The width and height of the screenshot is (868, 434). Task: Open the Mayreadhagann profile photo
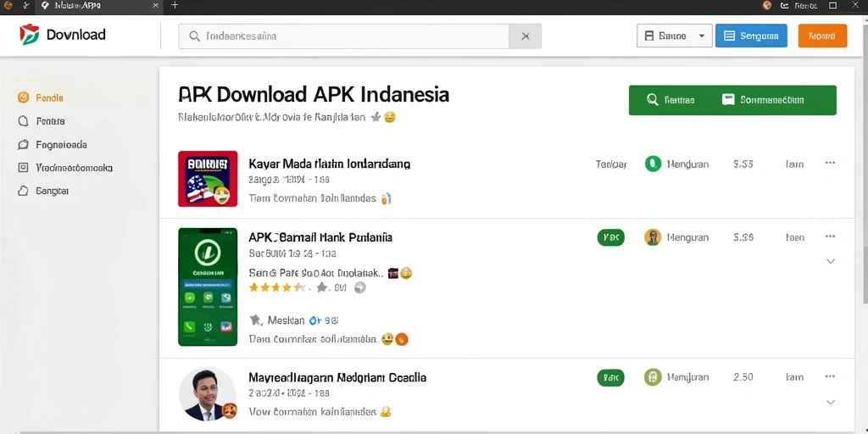point(208,394)
